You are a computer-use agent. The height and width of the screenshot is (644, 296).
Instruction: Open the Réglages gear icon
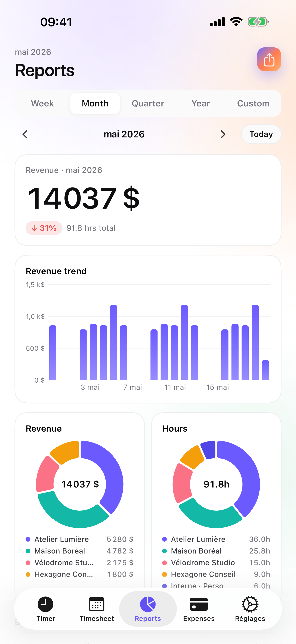(x=250, y=604)
